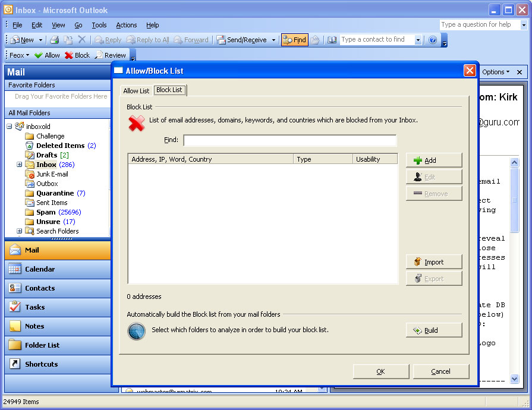Open the Send/Receive dropdown arrow
The width and height of the screenshot is (532, 410).
click(273, 40)
